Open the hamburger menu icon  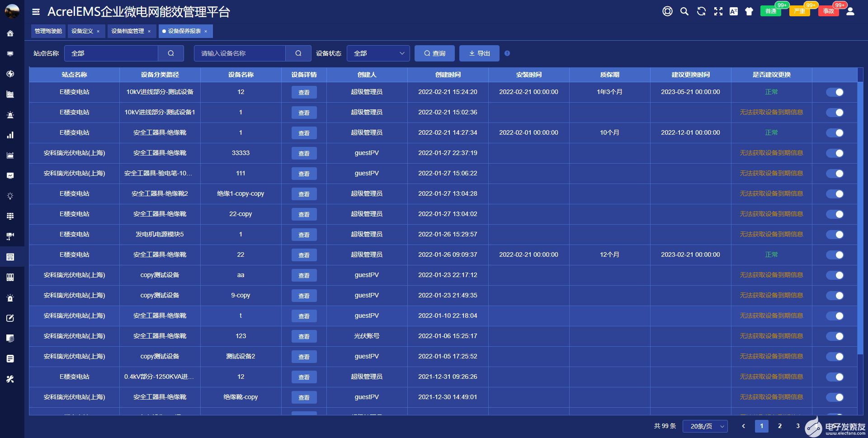[36, 12]
